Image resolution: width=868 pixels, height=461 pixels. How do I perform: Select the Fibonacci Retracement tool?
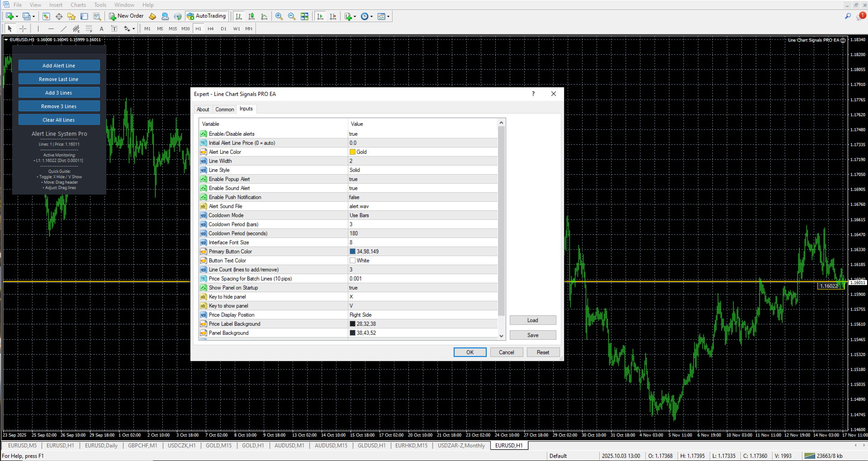(x=89, y=29)
